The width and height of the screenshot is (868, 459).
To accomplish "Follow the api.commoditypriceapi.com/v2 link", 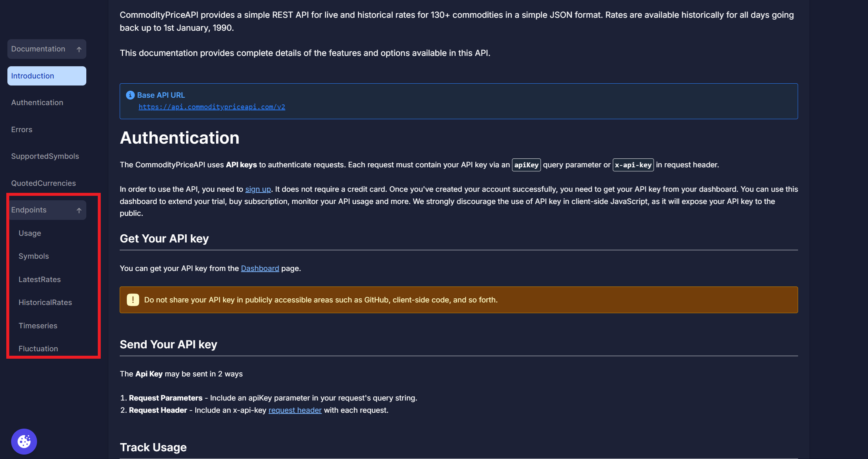I will (212, 107).
